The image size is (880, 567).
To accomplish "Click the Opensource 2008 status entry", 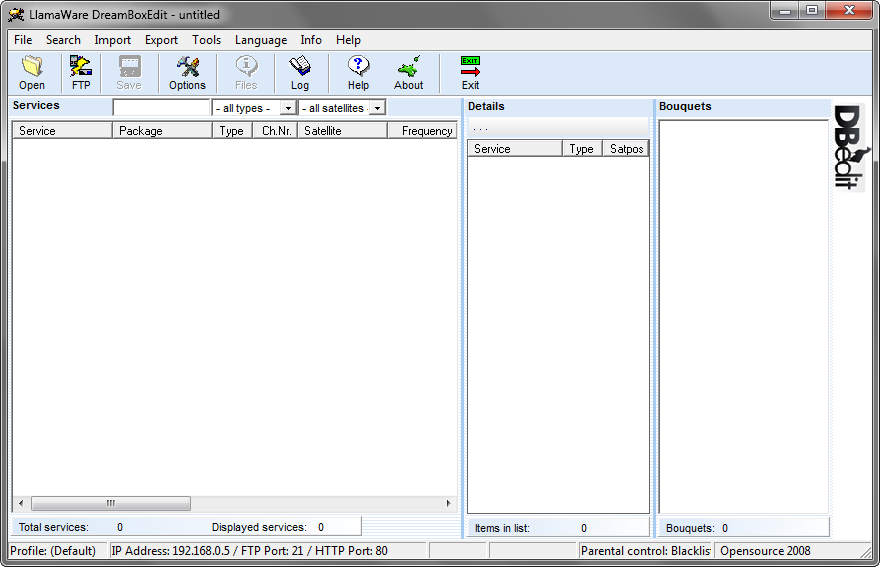I will pos(765,551).
